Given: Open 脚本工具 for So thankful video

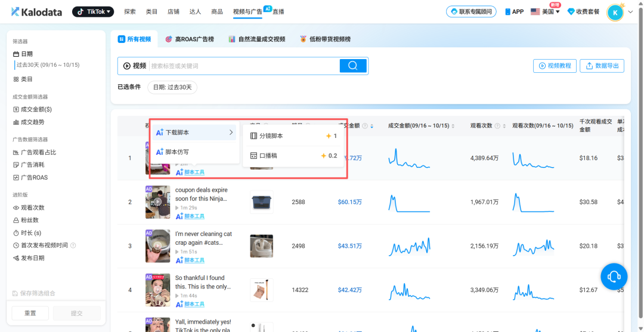Looking at the screenshot, I should [x=190, y=304].
